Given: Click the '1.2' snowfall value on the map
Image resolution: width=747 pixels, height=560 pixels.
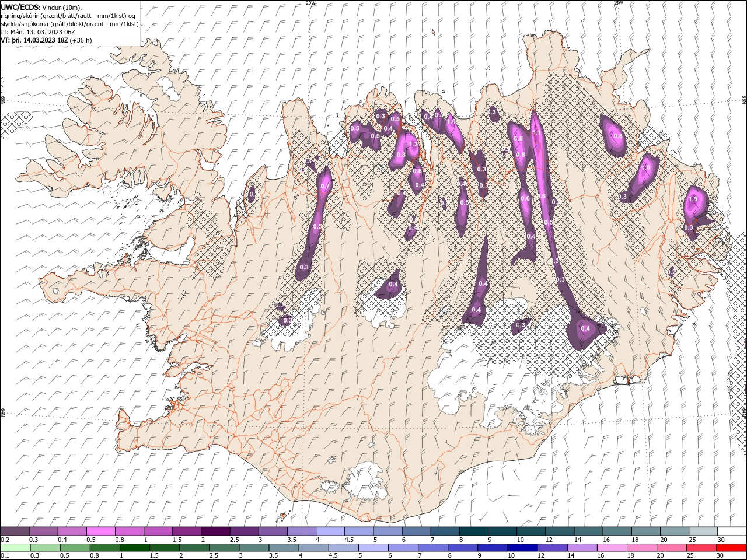Looking at the screenshot, I should point(413,144).
